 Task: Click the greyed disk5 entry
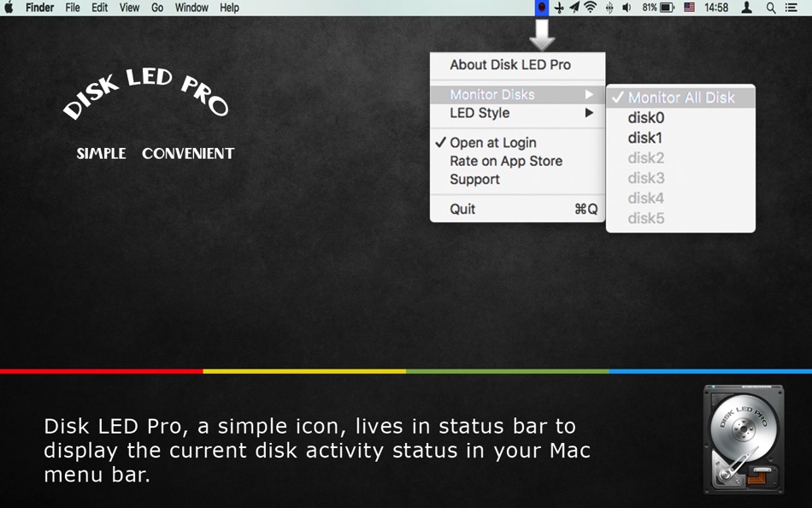point(680,218)
